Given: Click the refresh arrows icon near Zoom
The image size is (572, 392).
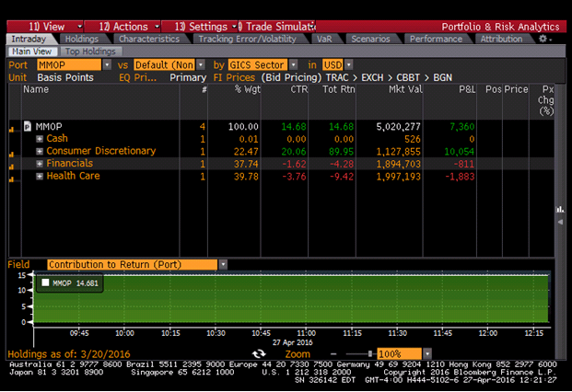Looking at the screenshot, I should [x=259, y=354].
